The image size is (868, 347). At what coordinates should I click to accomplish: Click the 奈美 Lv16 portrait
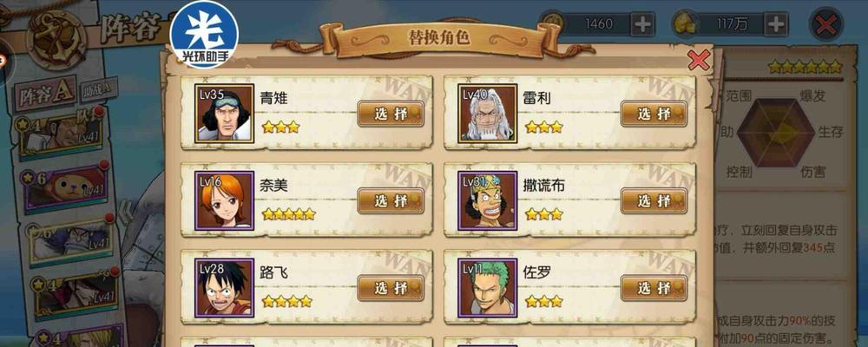point(224,200)
